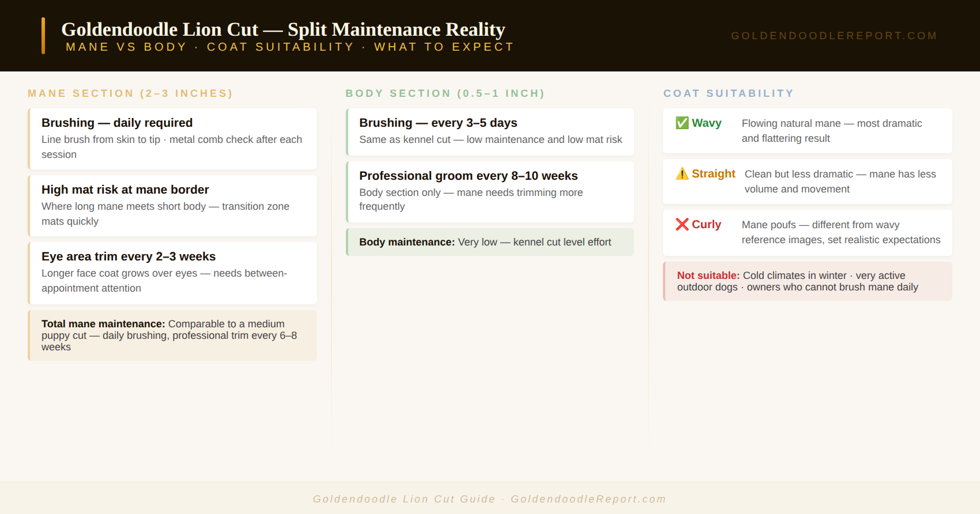Click the title "Goldendoodle Lion Cut — Split Maintenance Reality"

(283, 29)
